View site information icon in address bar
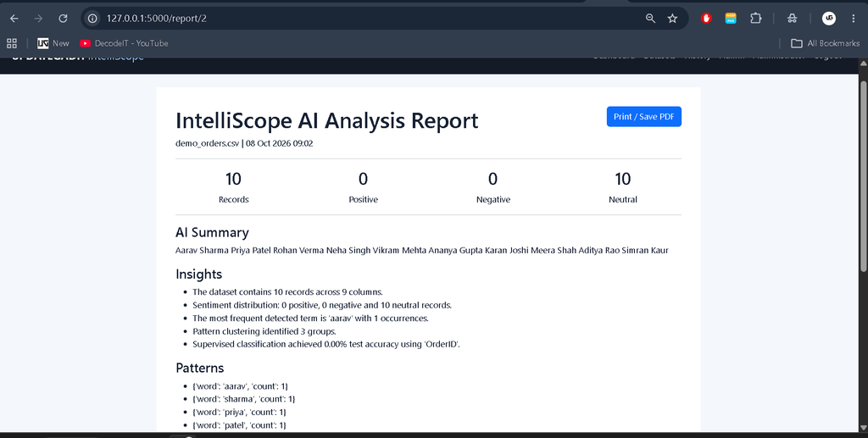The image size is (868, 438). (x=93, y=19)
